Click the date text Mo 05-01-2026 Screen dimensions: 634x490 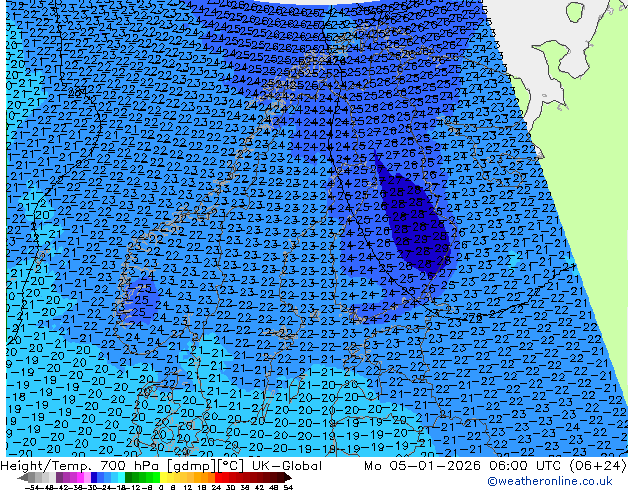pyautogui.click(x=422, y=466)
